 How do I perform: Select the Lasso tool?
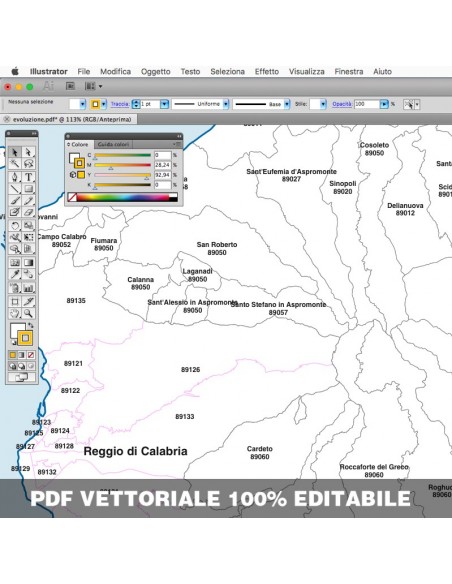[x=28, y=164]
